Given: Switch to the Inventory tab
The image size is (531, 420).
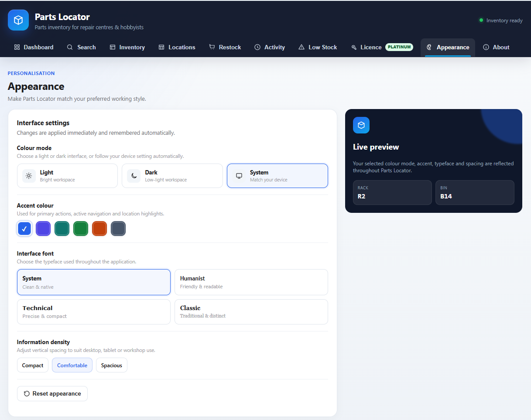Looking at the screenshot, I should [127, 47].
